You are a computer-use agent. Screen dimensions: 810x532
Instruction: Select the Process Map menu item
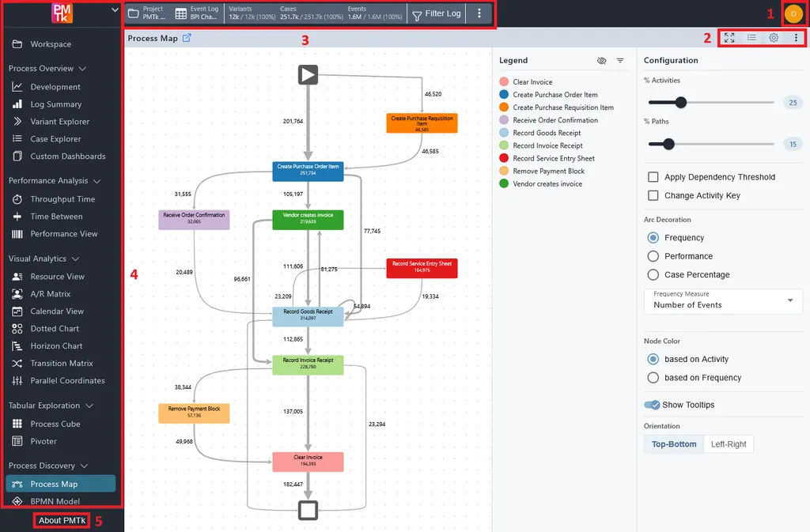(x=60, y=484)
